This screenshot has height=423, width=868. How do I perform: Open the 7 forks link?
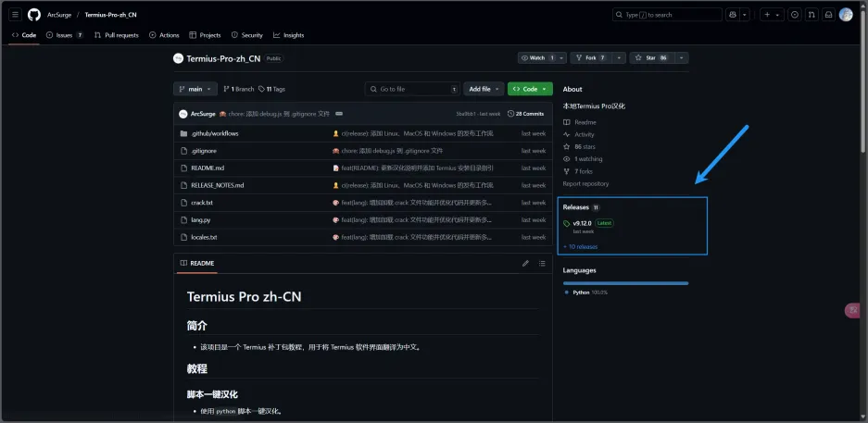click(x=577, y=171)
